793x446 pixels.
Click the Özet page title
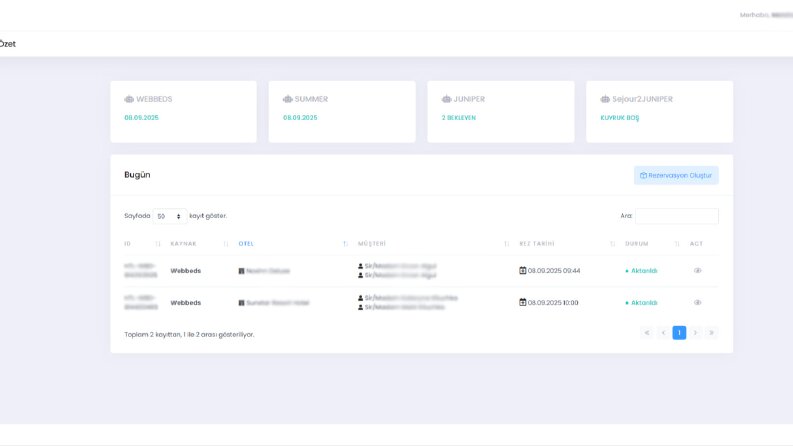click(8, 44)
